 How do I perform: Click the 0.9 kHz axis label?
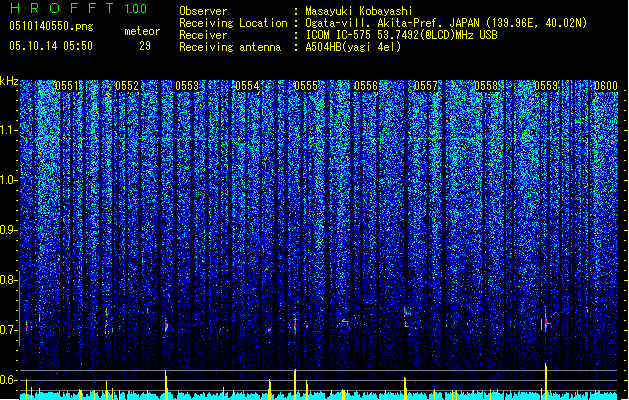pyautogui.click(x=8, y=230)
